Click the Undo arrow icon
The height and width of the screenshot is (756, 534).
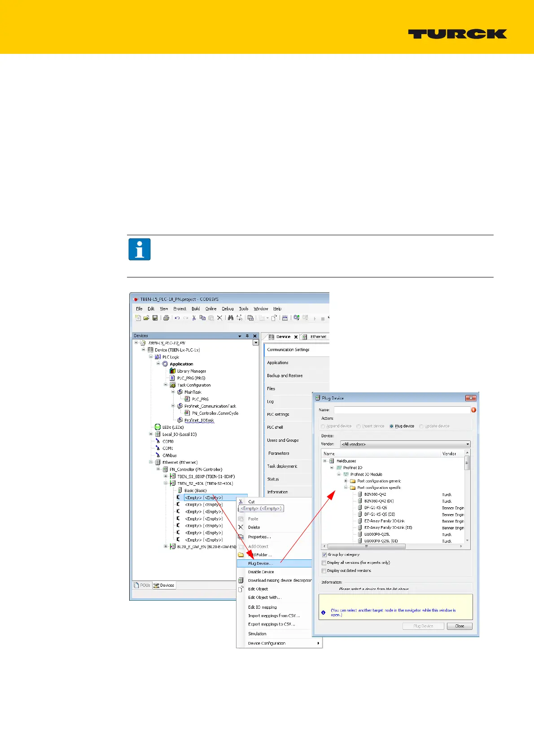(177, 318)
